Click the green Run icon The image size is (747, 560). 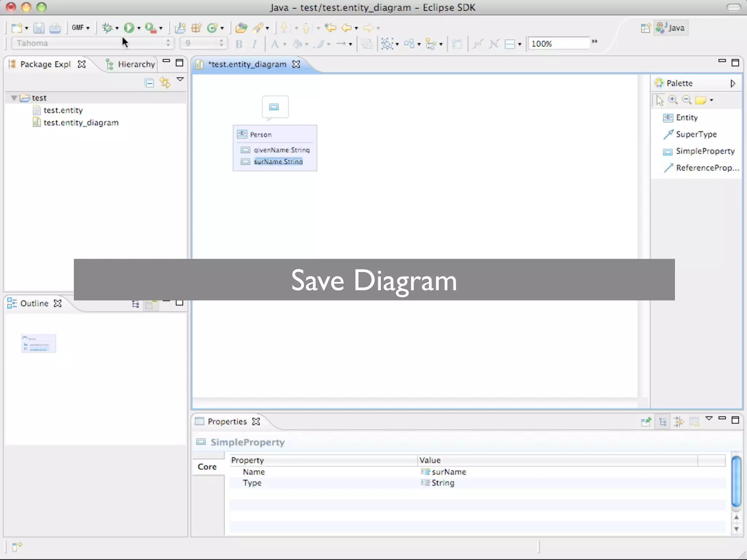(129, 28)
